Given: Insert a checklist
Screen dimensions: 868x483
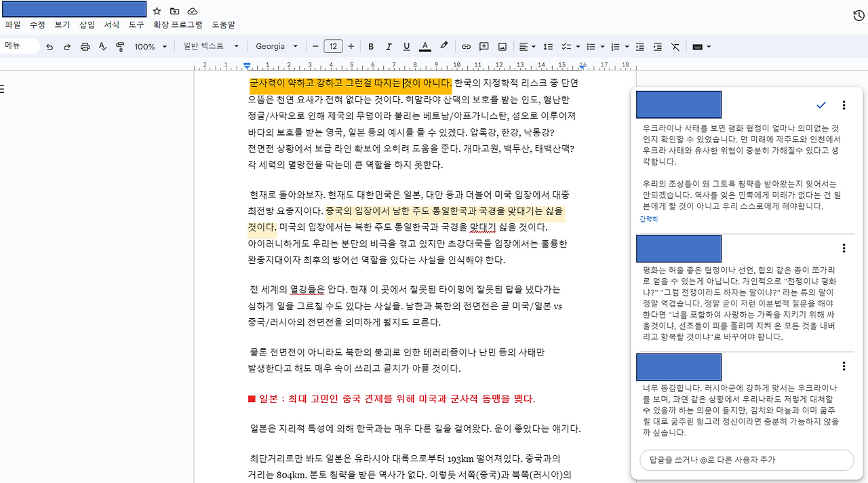Looking at the screenshot, I should coord(566,47).
